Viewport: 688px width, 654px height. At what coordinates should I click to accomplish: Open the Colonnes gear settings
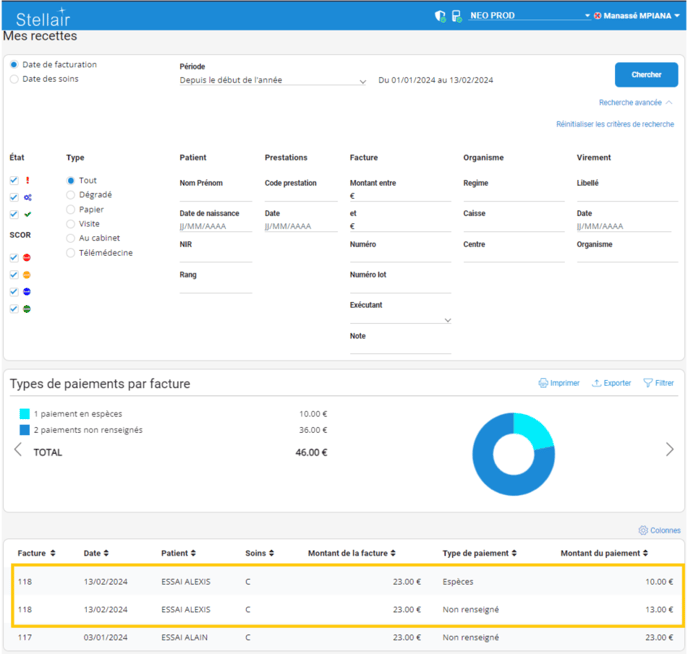643,531
